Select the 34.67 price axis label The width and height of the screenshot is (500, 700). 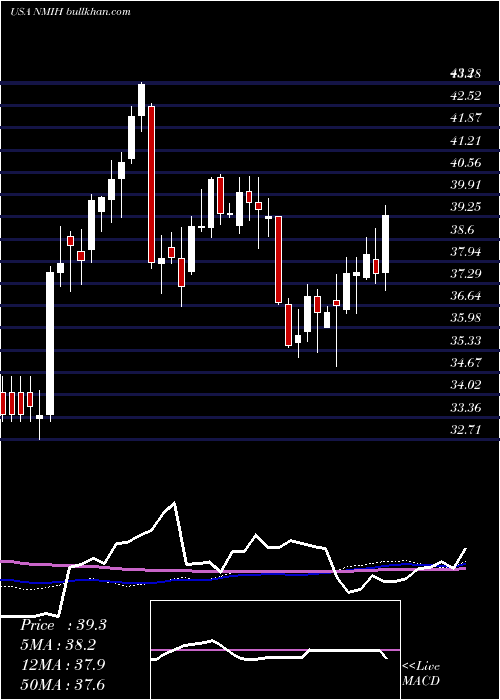coord(466,362)
